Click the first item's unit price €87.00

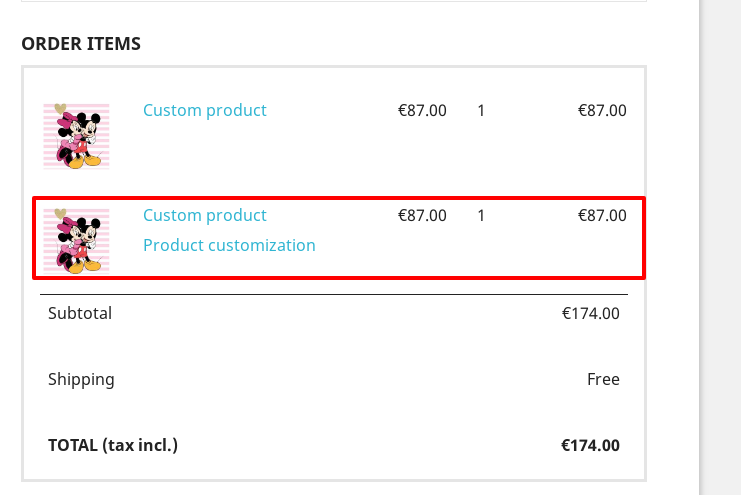tap(422, 110)
